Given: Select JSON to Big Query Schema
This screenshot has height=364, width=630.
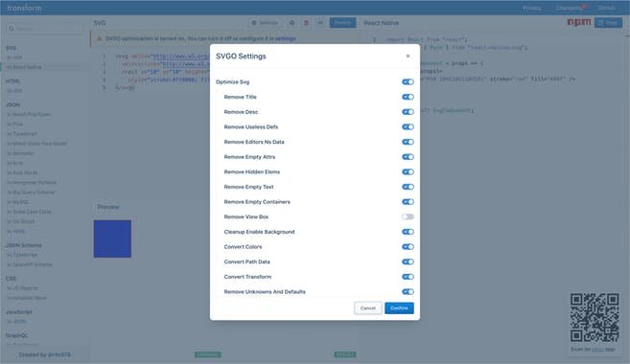Looking at the screenshot, I should pyautogui.click(x=31, y=193).
